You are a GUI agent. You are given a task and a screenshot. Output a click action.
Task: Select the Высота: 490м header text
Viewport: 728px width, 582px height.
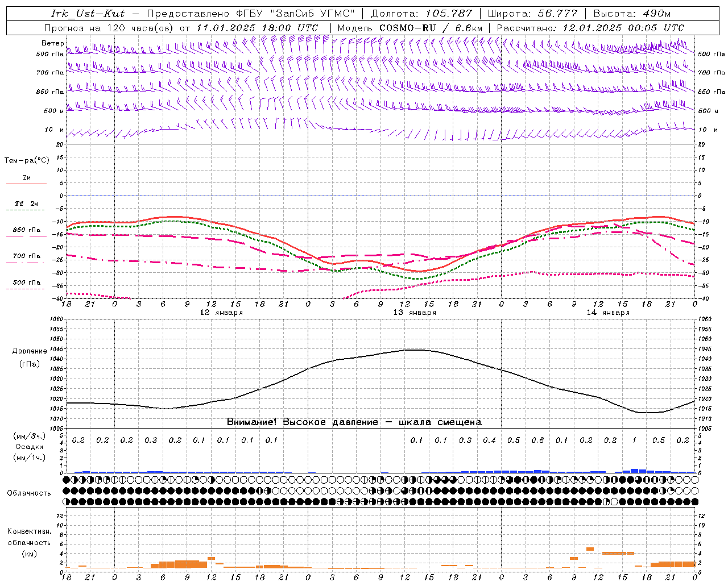[632, 14]
